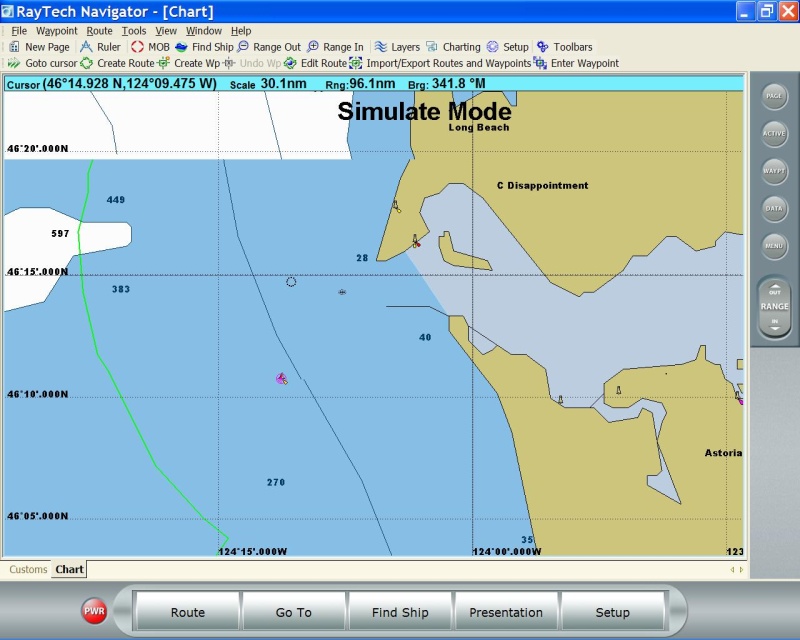Select the Ruler measuring tool
Image resolution: width=800 pixels, height=640 pixels.
(x=100, y=47)
